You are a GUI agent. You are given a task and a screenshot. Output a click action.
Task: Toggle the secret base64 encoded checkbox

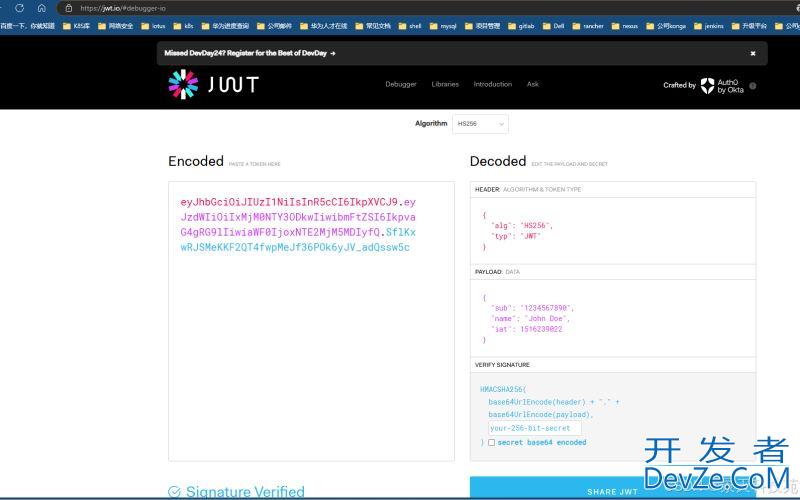point(491,442)
